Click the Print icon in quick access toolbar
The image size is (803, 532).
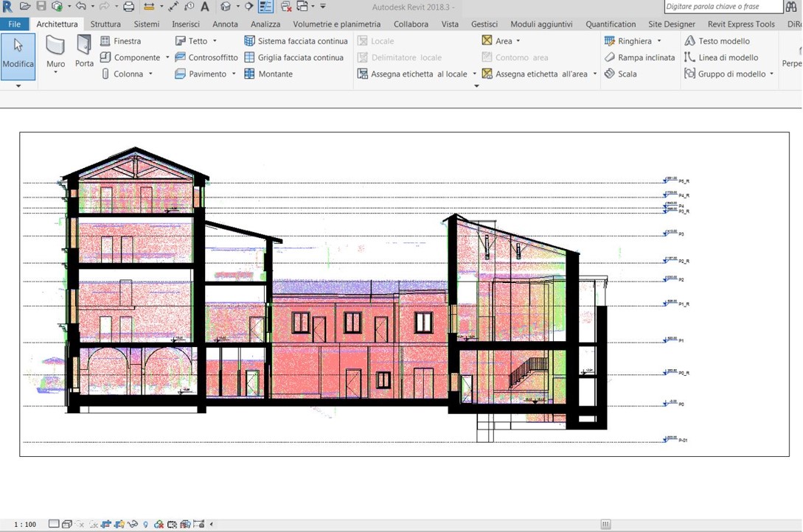click(128, 7)
